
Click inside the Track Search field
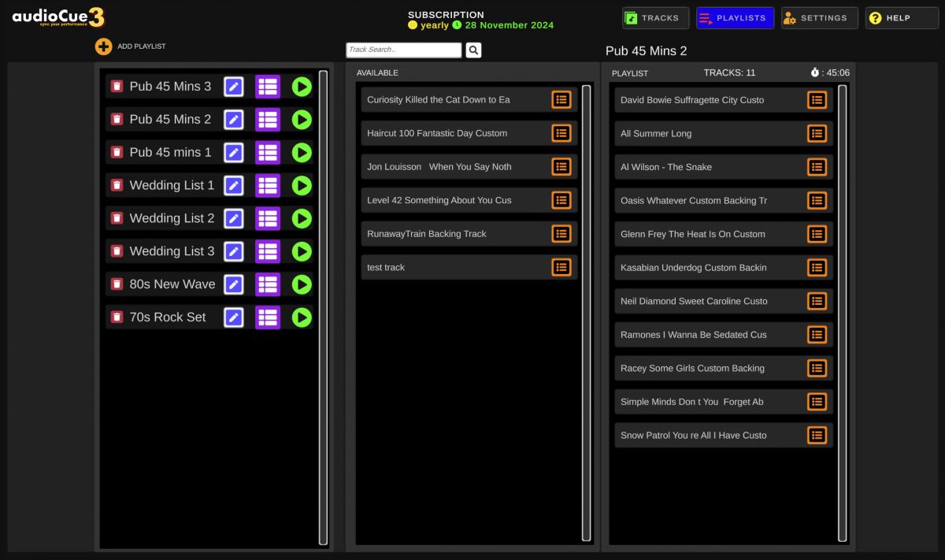[403, 50]
